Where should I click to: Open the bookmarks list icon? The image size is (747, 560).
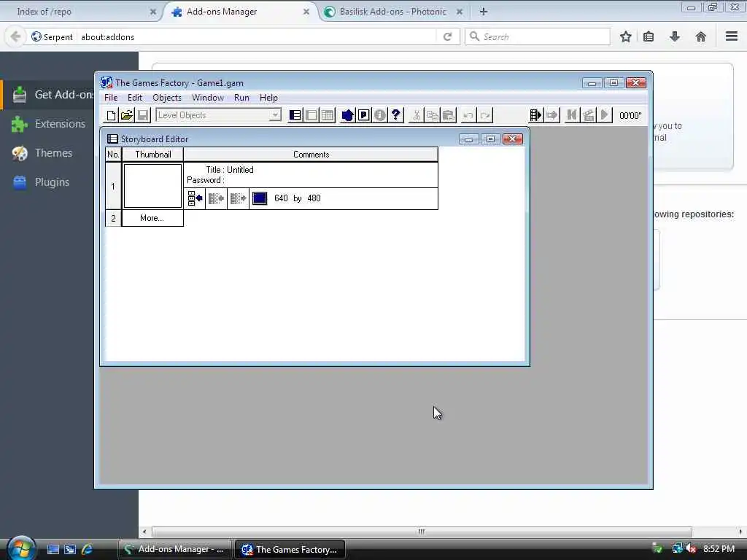pyautogui.click(x=649, y=36)
